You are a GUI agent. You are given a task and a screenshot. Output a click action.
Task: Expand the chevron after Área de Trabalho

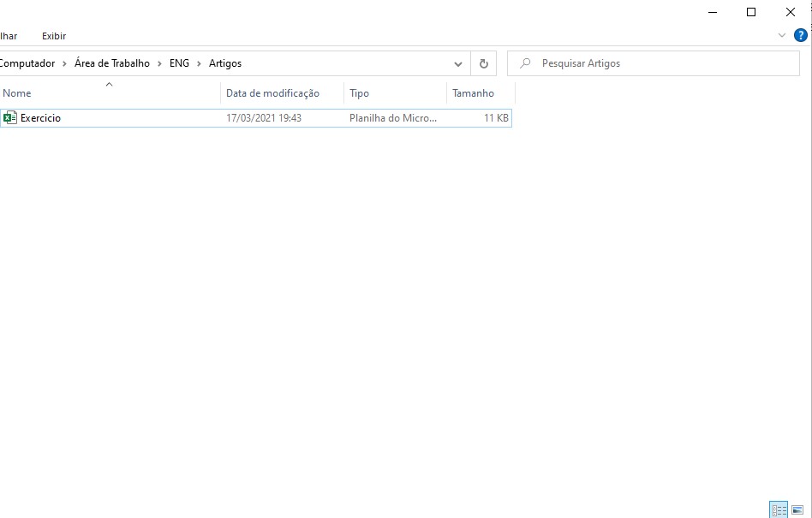(159, 63)
